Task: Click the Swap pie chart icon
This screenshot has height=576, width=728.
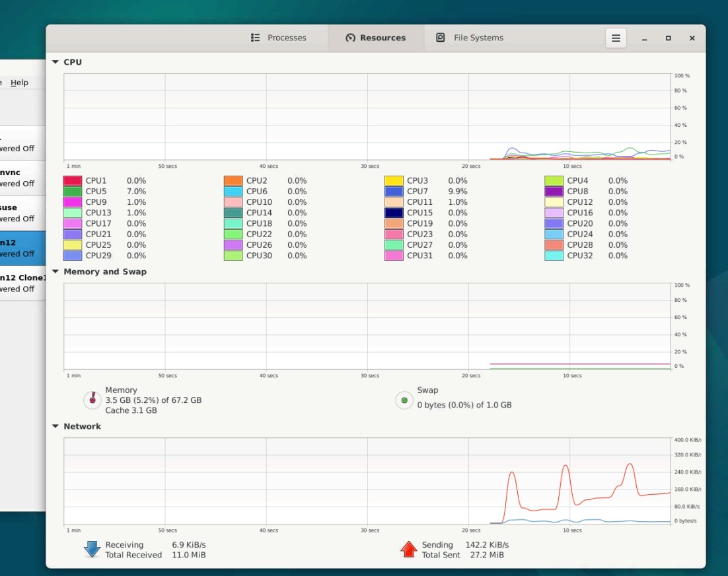Action: click(x=404, y=400)
